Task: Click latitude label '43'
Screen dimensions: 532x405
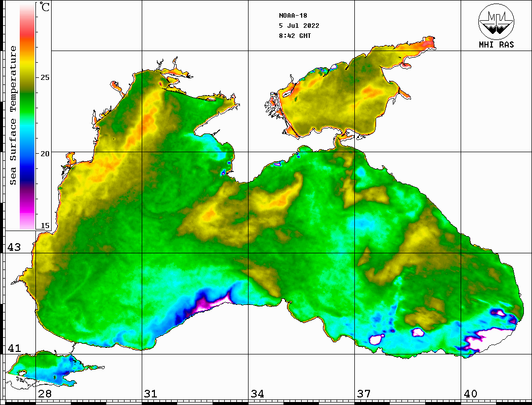Action: (x=14, y=247)
